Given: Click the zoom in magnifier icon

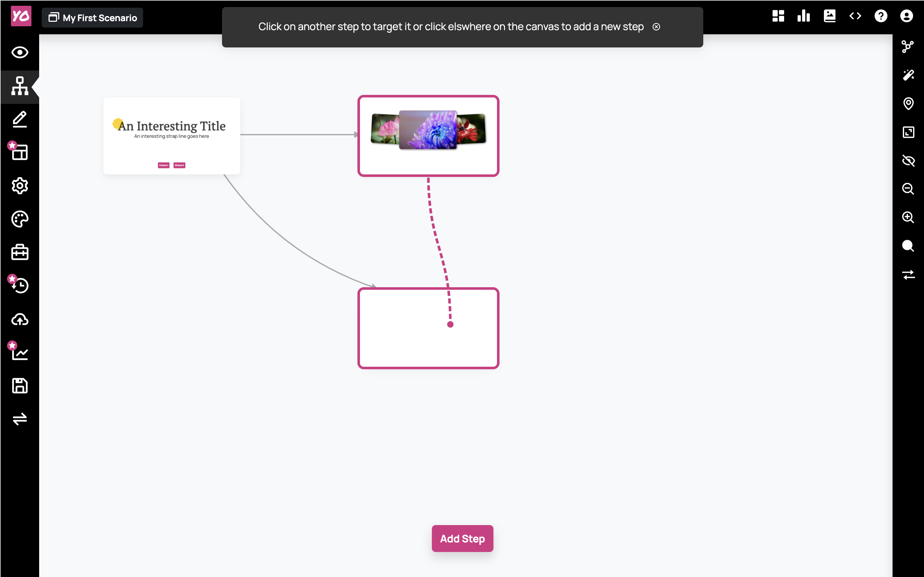Looking at the screenshot, I should (x=908, y=218).
